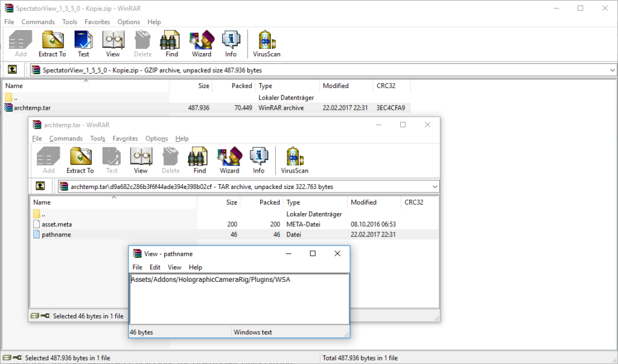The height and width of the screenshot is (364, 618).
Task: Go up one level in the archtemp.tar window
Action: 40,186
